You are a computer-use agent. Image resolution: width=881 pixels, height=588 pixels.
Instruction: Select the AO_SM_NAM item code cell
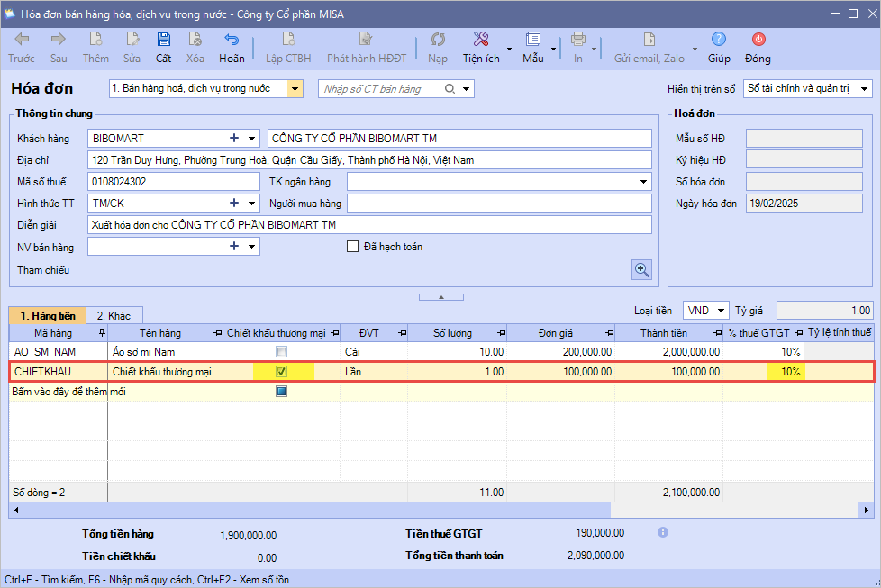point(59,352)
